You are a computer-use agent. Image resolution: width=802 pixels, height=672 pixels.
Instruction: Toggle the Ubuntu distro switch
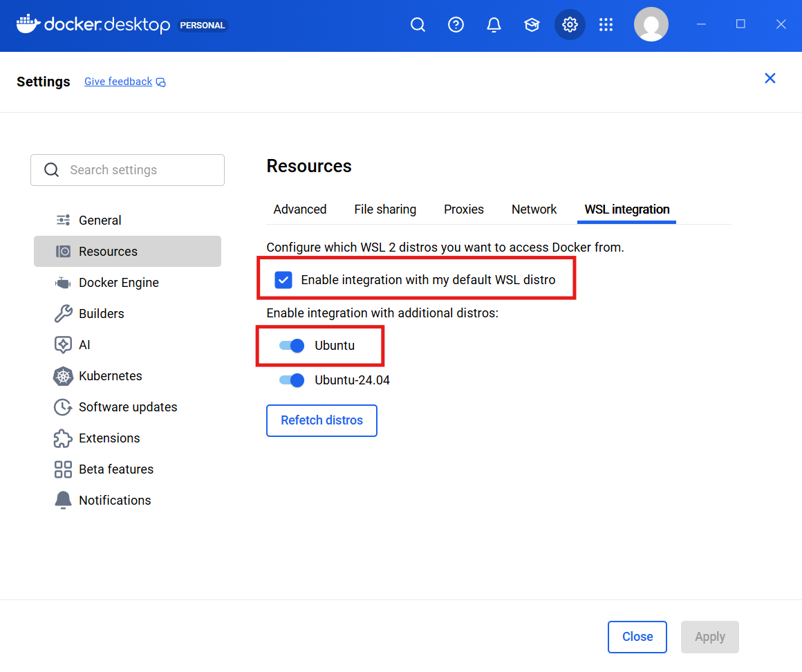coord(292,346)
